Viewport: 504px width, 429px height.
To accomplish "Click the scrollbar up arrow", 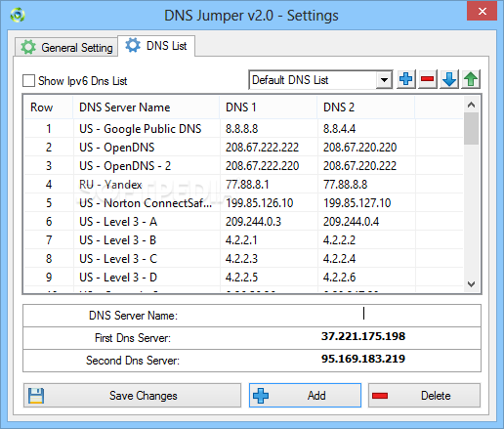I will (471, 105).
